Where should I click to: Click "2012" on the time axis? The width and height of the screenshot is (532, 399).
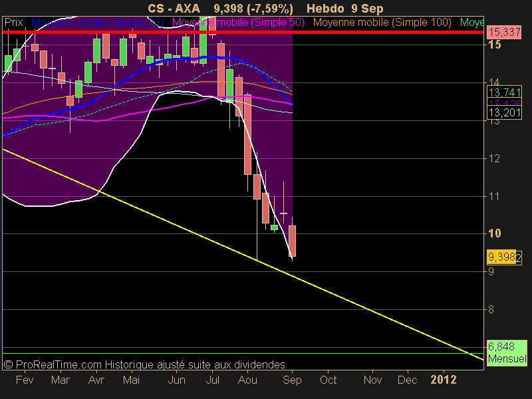[x=444, y=380]
